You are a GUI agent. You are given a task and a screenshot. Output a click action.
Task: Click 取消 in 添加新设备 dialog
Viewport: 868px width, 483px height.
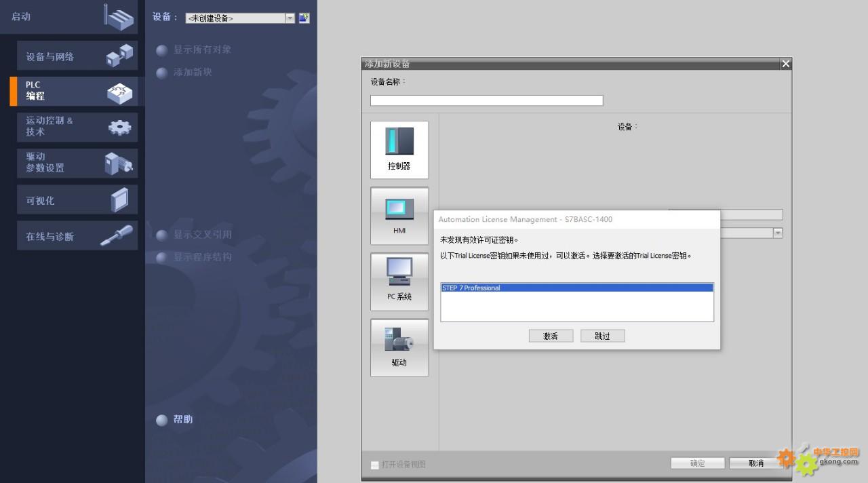[x=756, y=463]
